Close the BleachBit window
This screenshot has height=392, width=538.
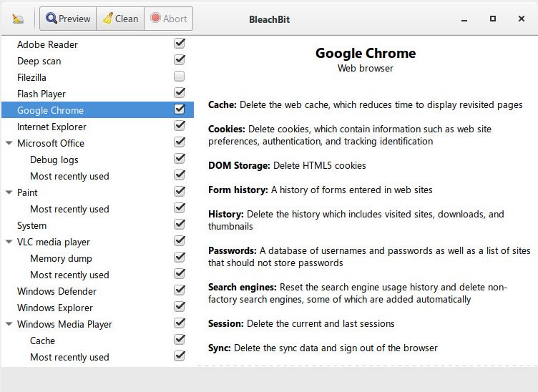pyautogui.click(x=521, y=19)
